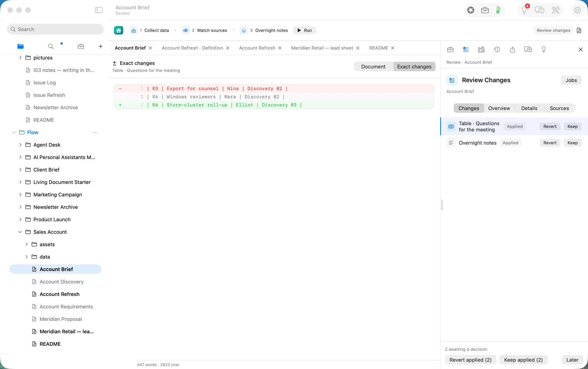588x369 pixels.
Task: Switch view to Exact changes
Action: click(414, 67)
